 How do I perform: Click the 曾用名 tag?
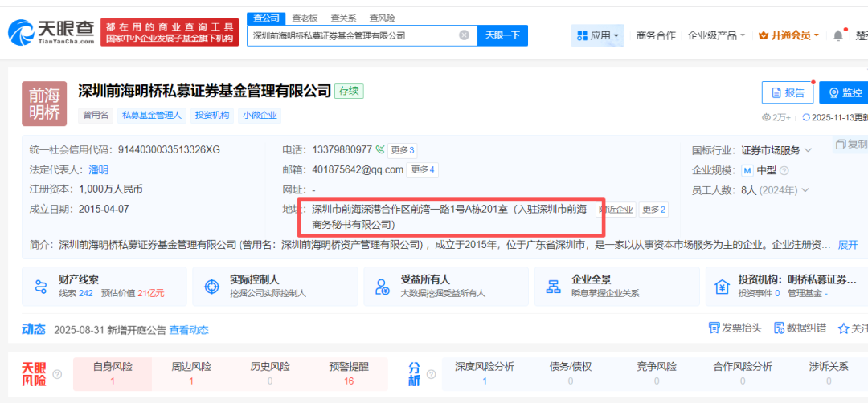[x=96, y=116]
